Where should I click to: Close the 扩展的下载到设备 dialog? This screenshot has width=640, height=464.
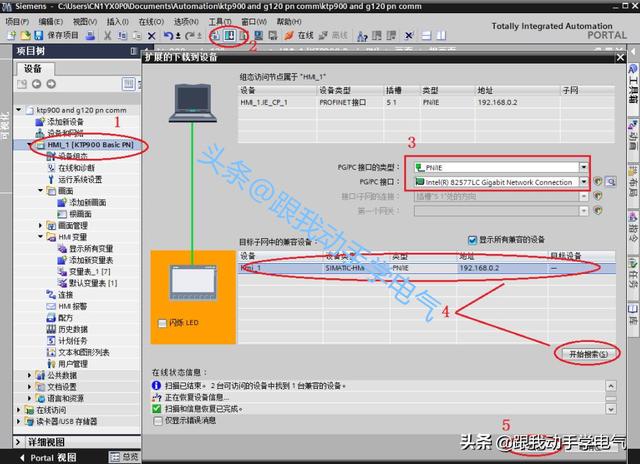point(620,58)
